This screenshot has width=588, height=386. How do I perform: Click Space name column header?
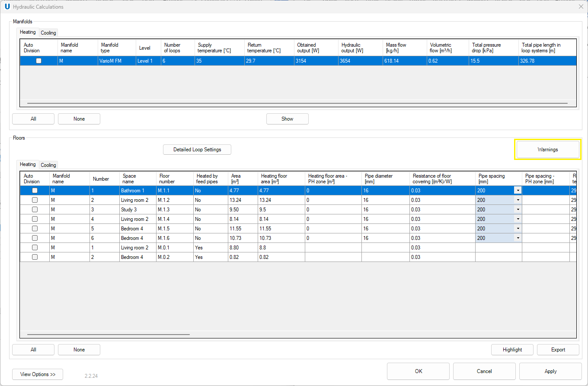pos(138,179)
